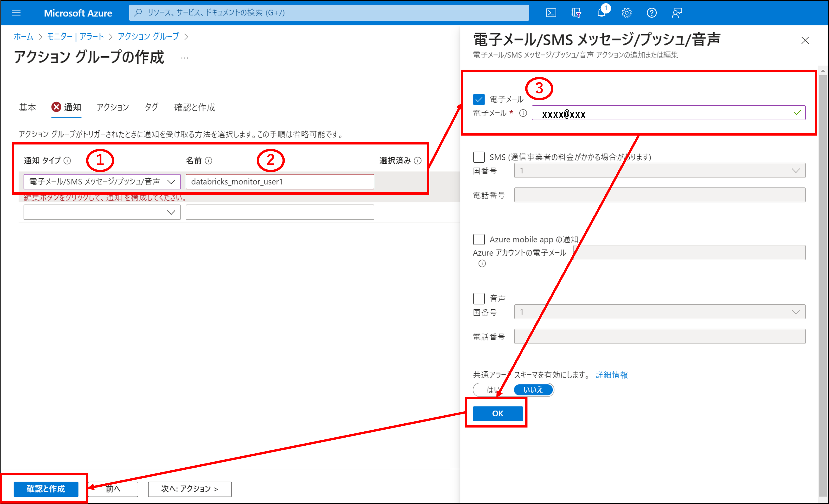Open Directories and subscriptions filter icon

pyautogui.click(x=576, y=13)
